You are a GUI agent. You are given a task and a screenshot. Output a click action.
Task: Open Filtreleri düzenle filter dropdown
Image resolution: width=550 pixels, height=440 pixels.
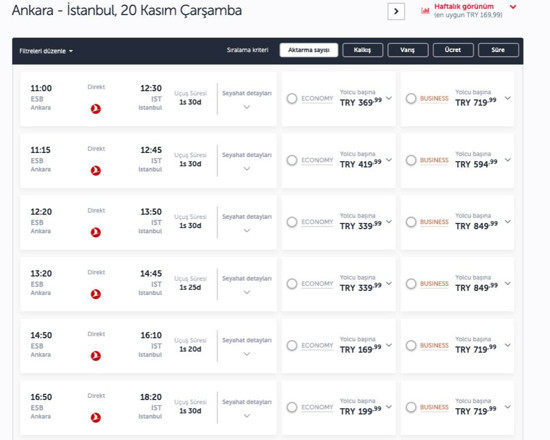[x=46, y=51]
